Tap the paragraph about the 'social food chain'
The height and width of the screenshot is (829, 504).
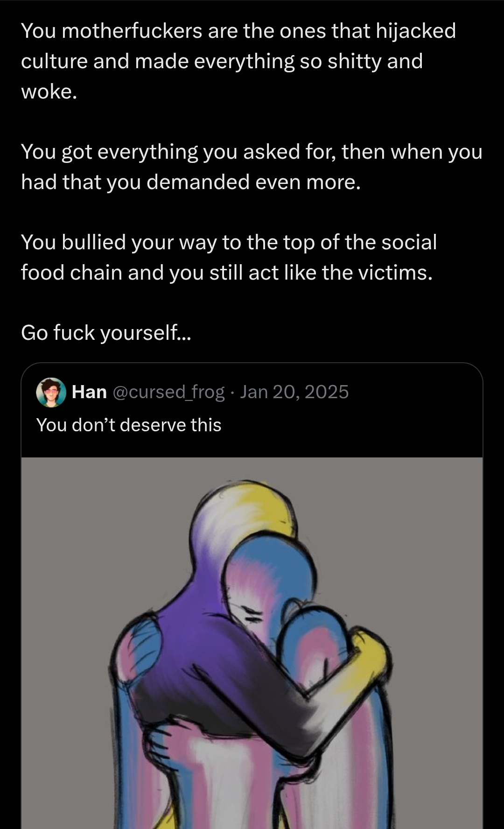pos(229,257)
